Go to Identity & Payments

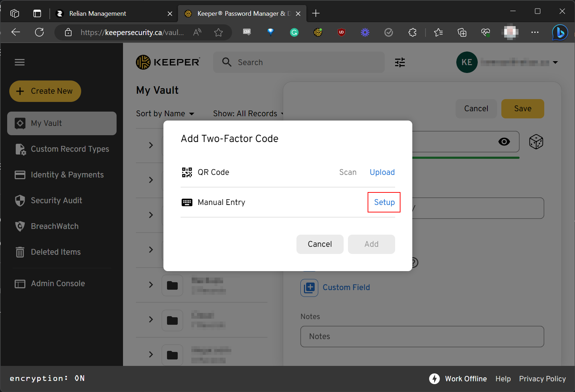[59, 175]
